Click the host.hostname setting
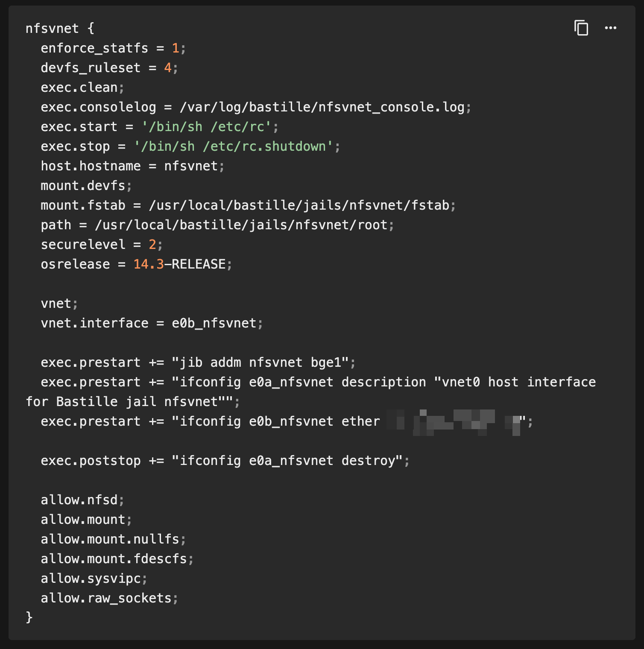Screen dimensions: 644x649 pos(91,166)
